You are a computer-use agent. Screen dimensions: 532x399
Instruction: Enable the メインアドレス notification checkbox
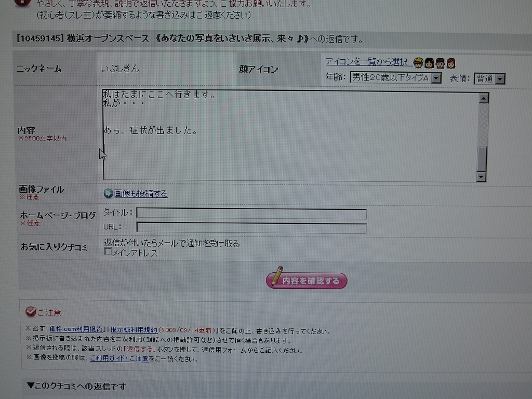pyautogui.click(x=108, y=251)
